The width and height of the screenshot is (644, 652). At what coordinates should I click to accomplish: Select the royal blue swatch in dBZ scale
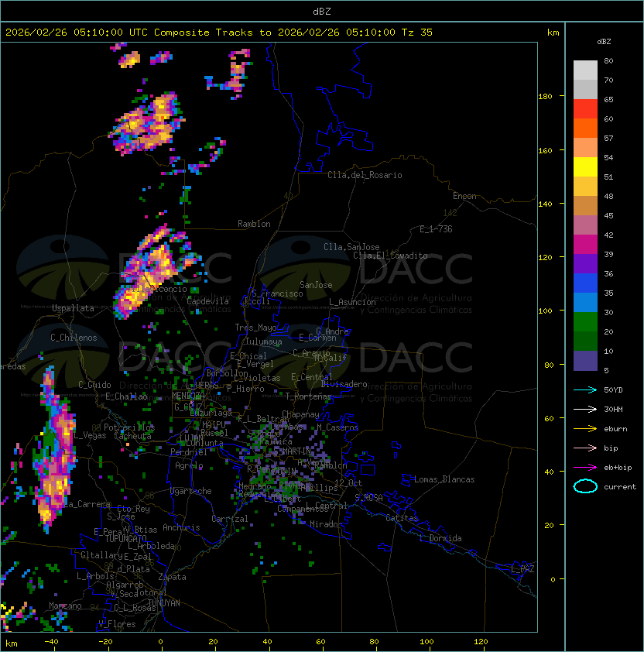coord(585,283)
